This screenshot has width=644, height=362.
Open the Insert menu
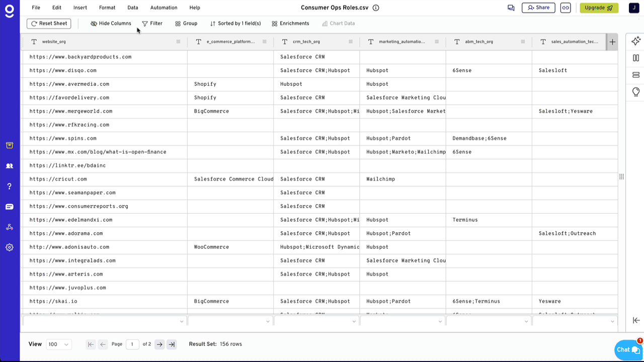tap(80, 8)
